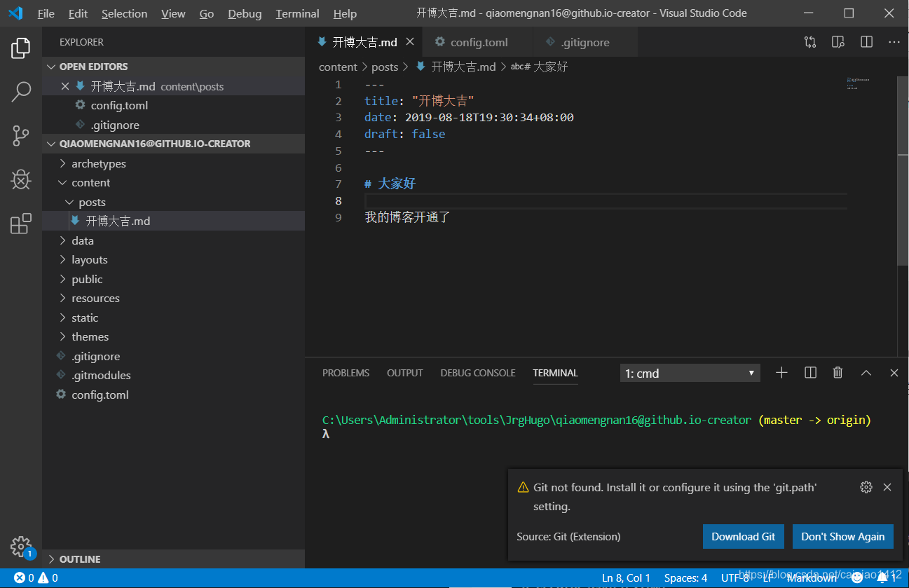Close 开博大吉.md in Open Editors list
The image size is (909, 588).
pyautogui.click(x=65, y=86)
